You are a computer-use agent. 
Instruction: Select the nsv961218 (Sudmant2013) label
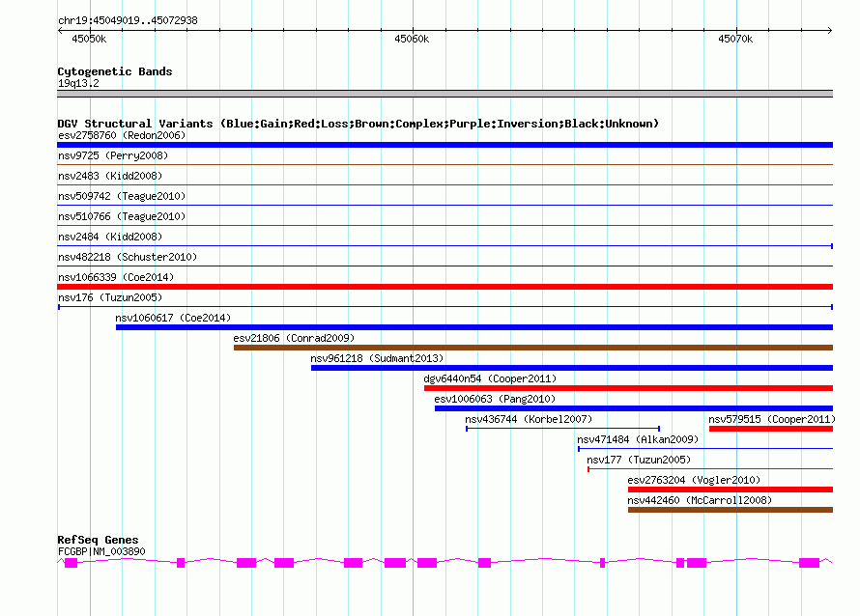tap(377, 358)
